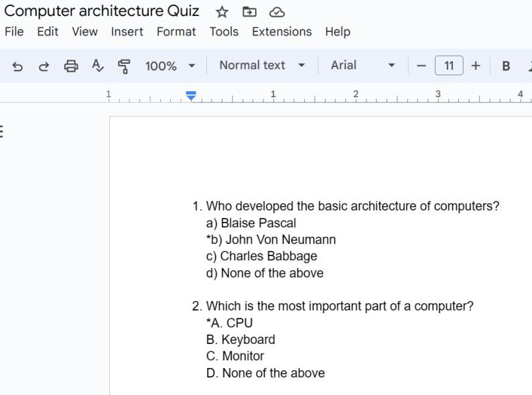Open the Arial font dropdown

[362, 66]
